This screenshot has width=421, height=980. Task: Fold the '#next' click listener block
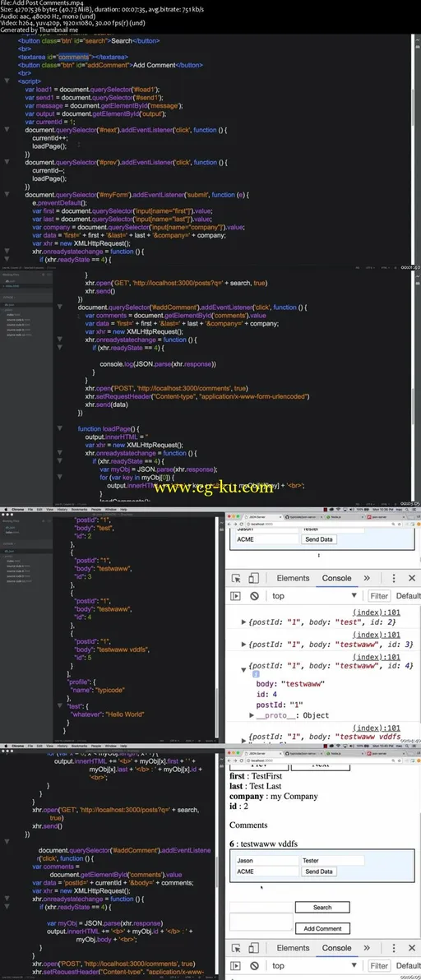pos(7,129)
